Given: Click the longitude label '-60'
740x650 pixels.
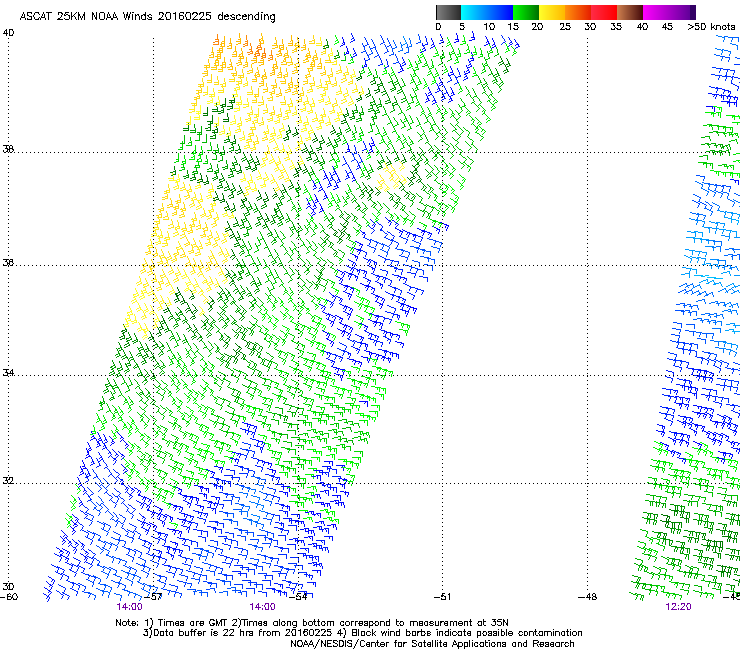Looking at the screenshot, I should coord(9,597).
